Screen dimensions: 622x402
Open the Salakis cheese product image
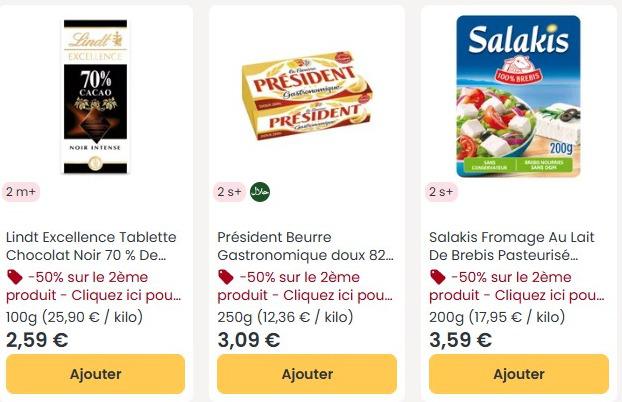(518, 96)
